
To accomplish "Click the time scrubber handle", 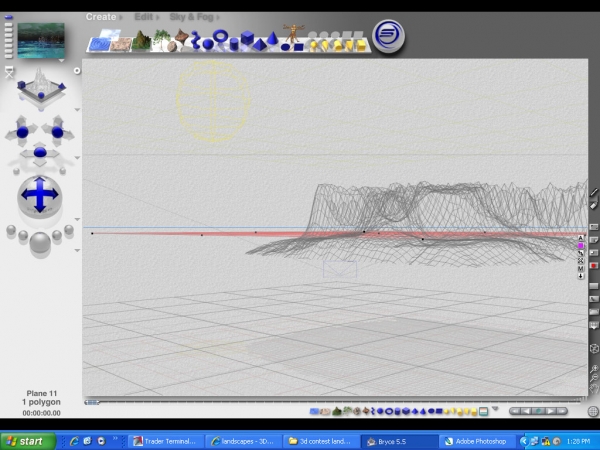I will [91, 402].
